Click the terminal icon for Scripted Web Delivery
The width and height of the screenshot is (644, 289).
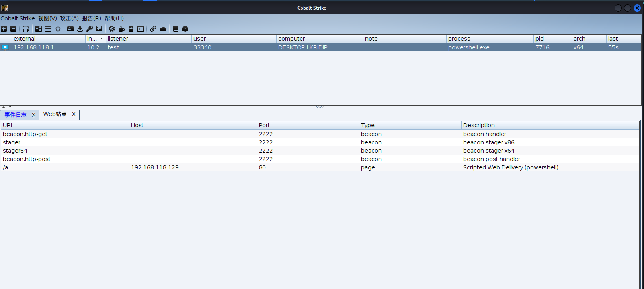pos(141,29)
